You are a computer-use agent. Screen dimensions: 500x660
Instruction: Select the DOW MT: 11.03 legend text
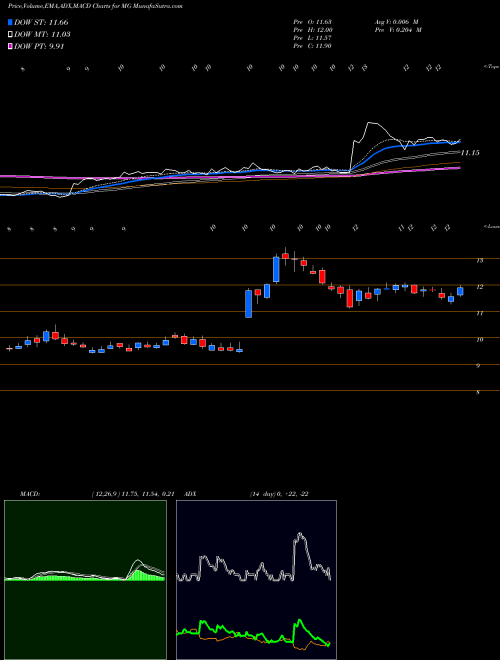(x=43, y=35)
